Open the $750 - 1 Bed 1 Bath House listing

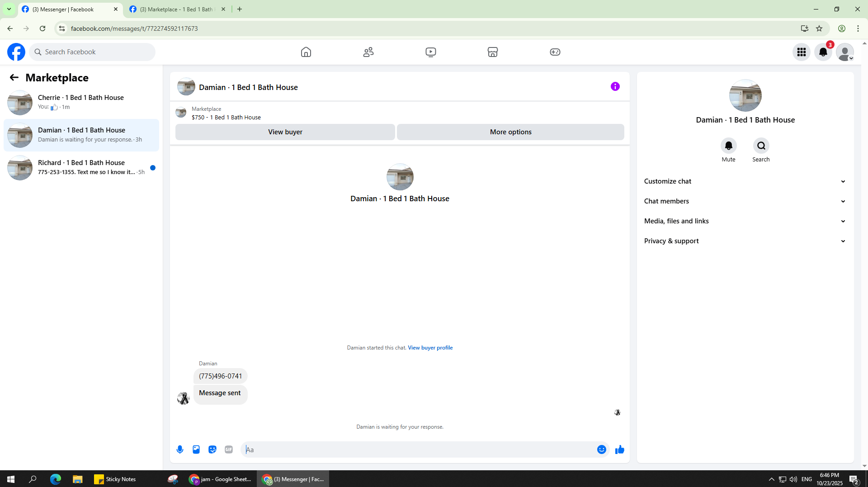226,117
